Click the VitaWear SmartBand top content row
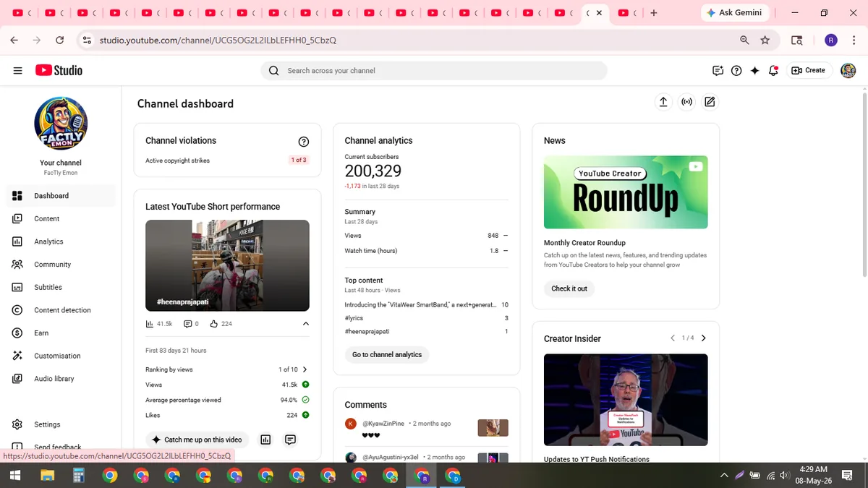Image resolution: width=868 pixels, height=488 pixels. tap(426, 305)
